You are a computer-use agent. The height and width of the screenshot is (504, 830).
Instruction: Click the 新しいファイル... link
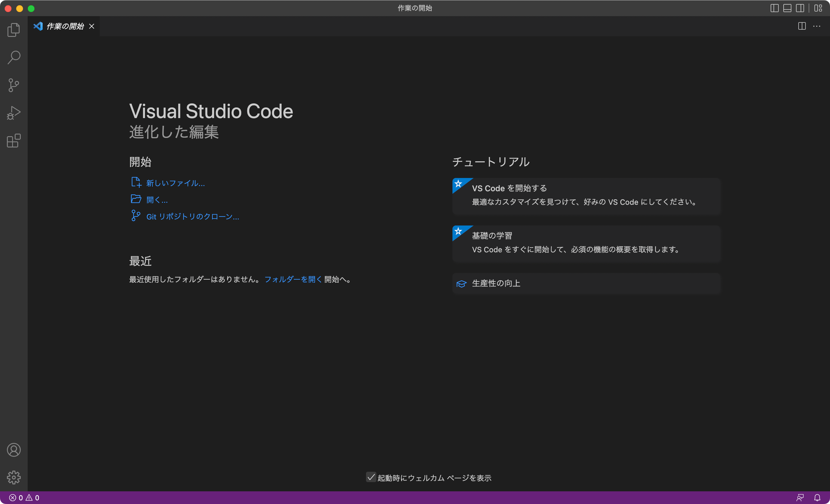coord(175,183)
